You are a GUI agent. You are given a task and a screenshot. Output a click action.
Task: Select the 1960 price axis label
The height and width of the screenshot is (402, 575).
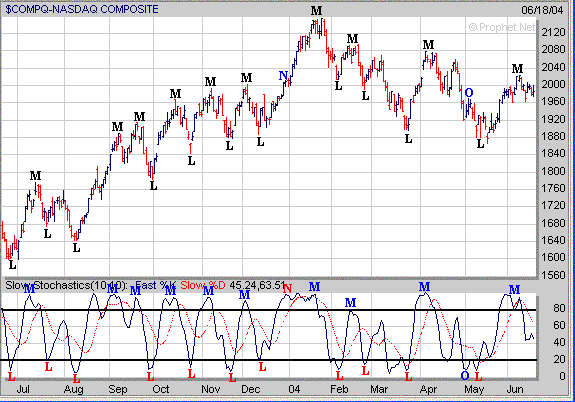coord(553,102)
